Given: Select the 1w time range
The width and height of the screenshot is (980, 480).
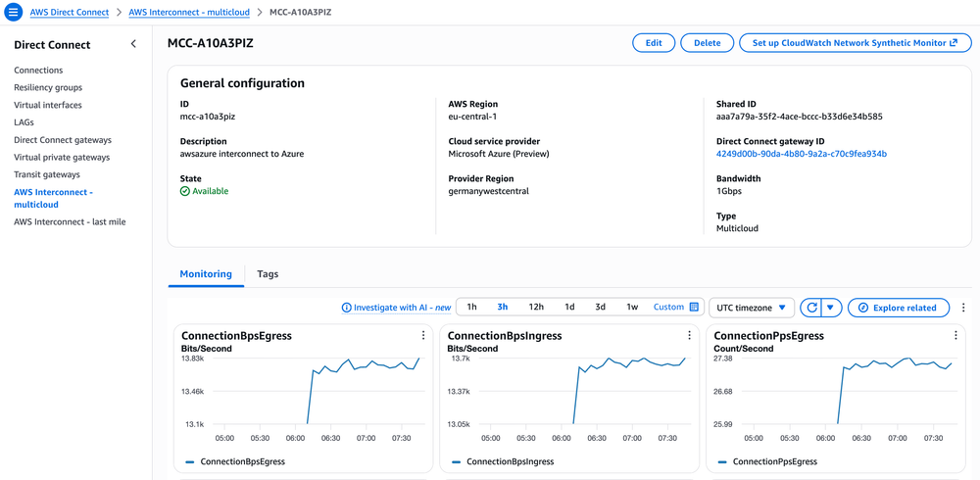Looking at the screenshot, I should click(632, 307).
